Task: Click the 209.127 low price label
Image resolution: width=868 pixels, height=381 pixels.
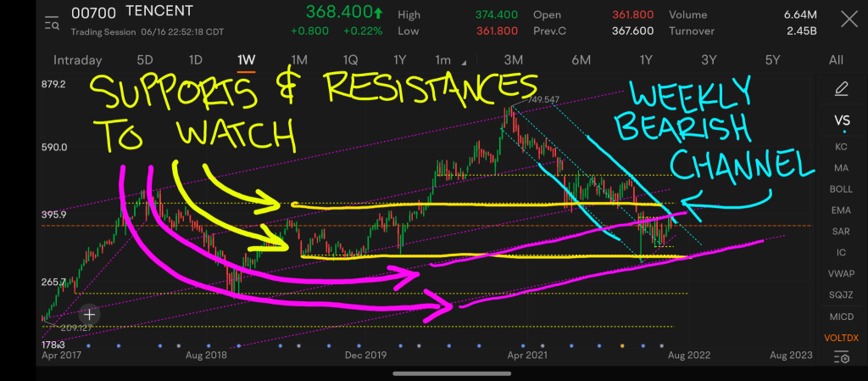Action: point(76,328)
